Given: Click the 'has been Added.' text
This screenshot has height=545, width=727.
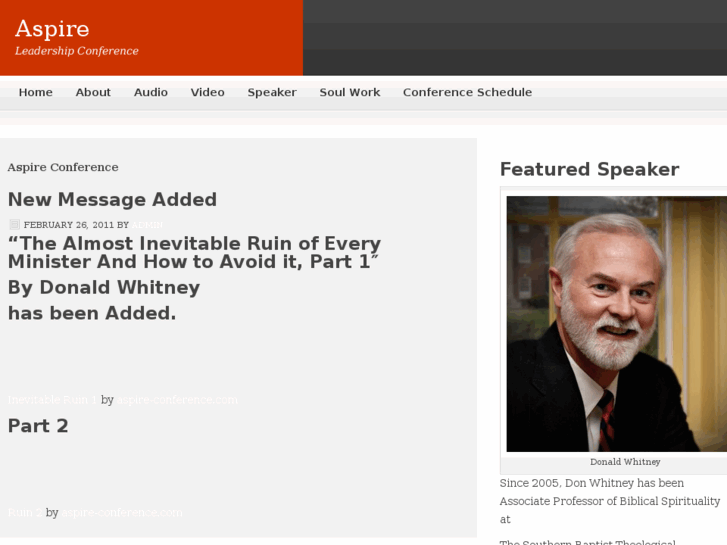Looking at the screenshot, I should pos(92,313).
